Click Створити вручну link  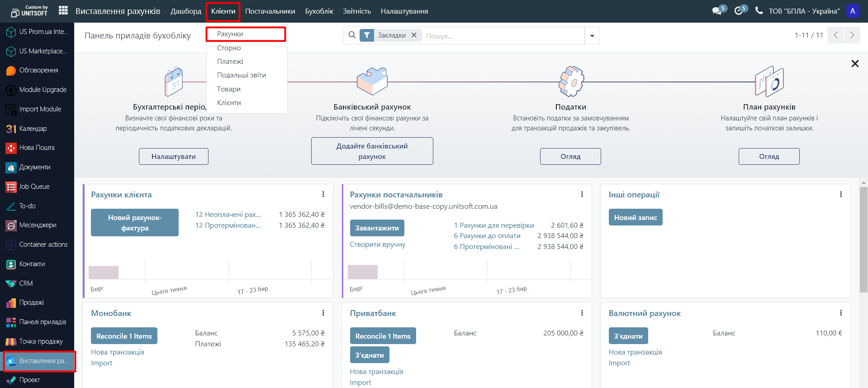377,244
